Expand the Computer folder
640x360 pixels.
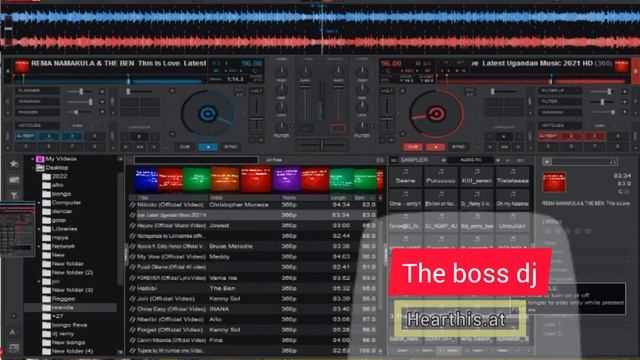pyautogui.click(x=40, y=202)
